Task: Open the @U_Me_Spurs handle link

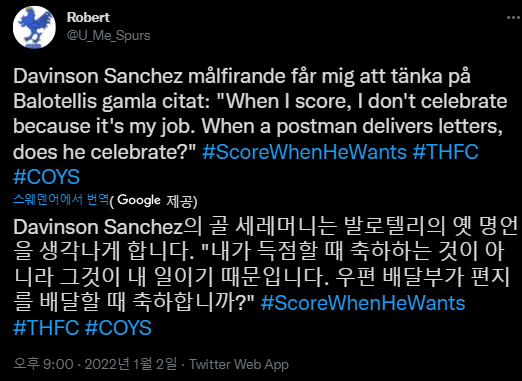Action: tap(109, 35)
